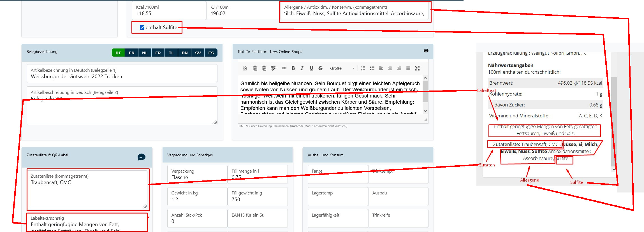The height and width of the screenshot is (232, 644).
Task: Click the Bold formatting icon
Action: pos(293,68)
